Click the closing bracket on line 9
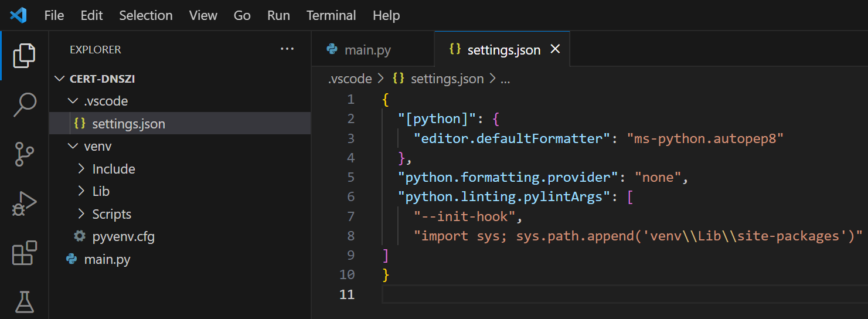 [x=386, y=256]
